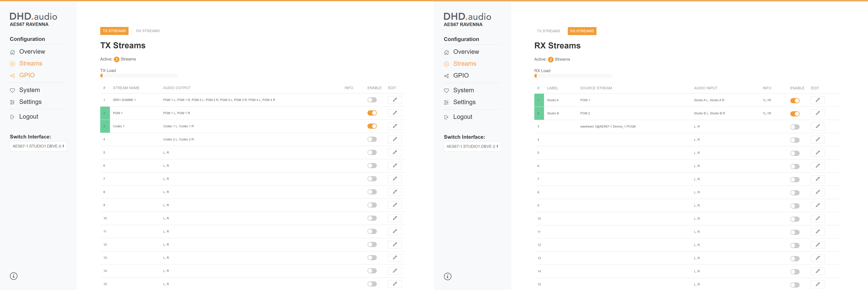Disable the Studio B RX stream toggle

coord(795,114)
